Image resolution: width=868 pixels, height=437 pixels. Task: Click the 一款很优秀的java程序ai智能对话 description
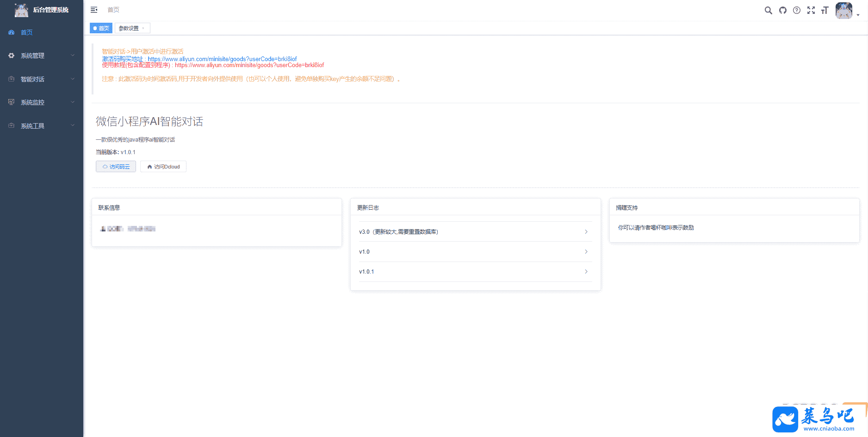pos(135,140)
